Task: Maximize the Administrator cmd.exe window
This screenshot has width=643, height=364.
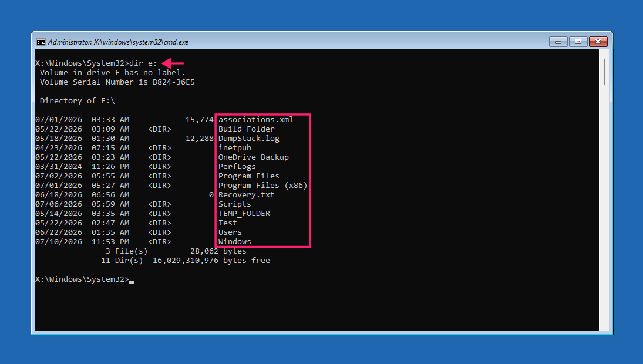Action: click(578, 42)
